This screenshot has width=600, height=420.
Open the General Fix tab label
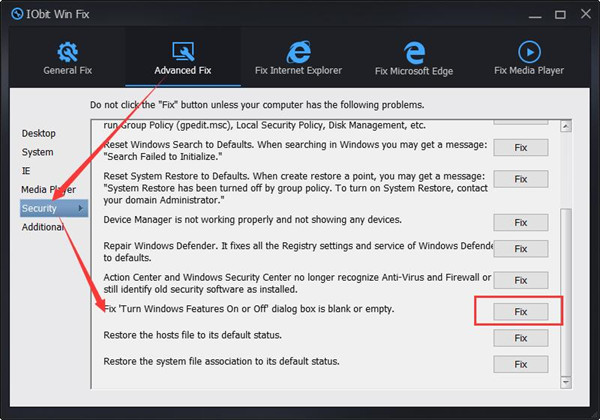tap(68, 70)
